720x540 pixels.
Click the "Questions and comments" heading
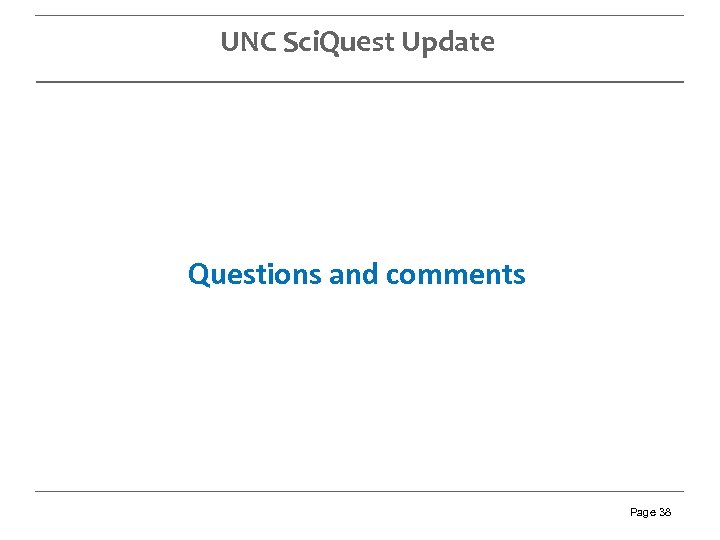(x=356, y=274)
